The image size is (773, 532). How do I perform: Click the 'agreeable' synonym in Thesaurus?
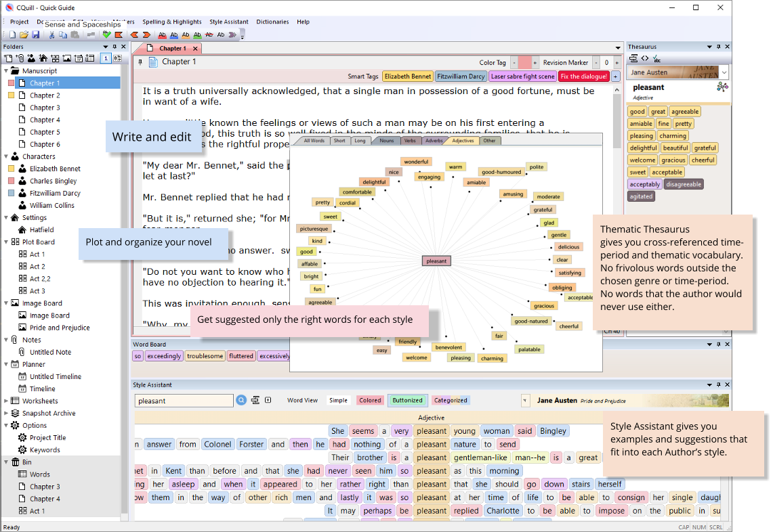coord(685,112)
